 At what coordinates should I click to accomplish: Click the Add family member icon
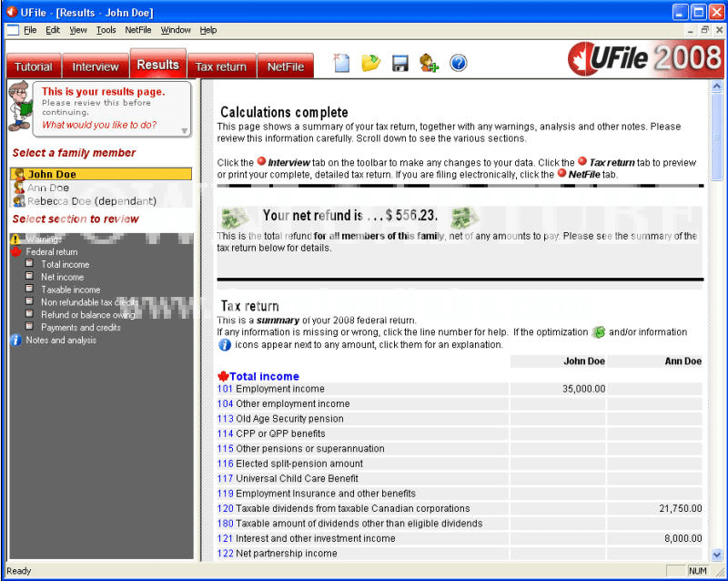pyautogui.click(x=429, y=63)
